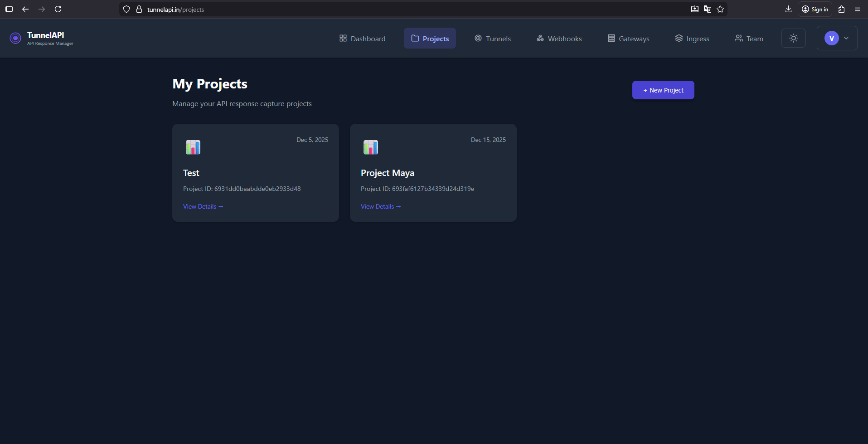Click the browser Sign in button
This screenshot has width=868, height=444.
pos(815,9)
